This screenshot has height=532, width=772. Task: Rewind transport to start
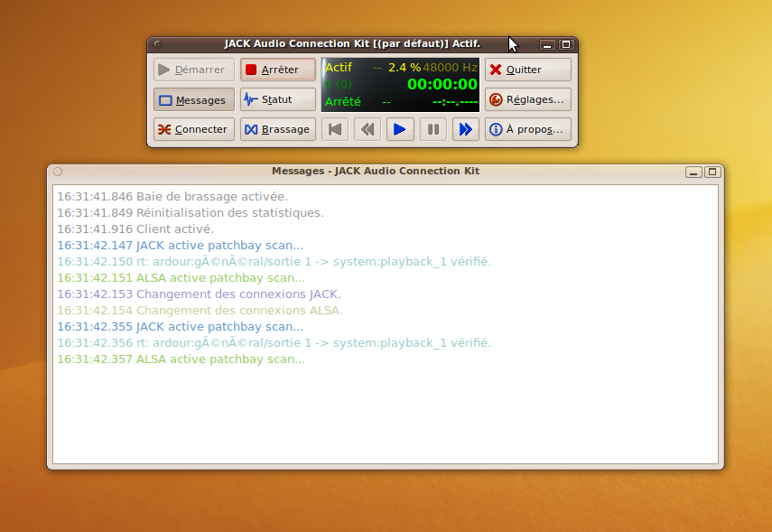(x=335, y=129)
